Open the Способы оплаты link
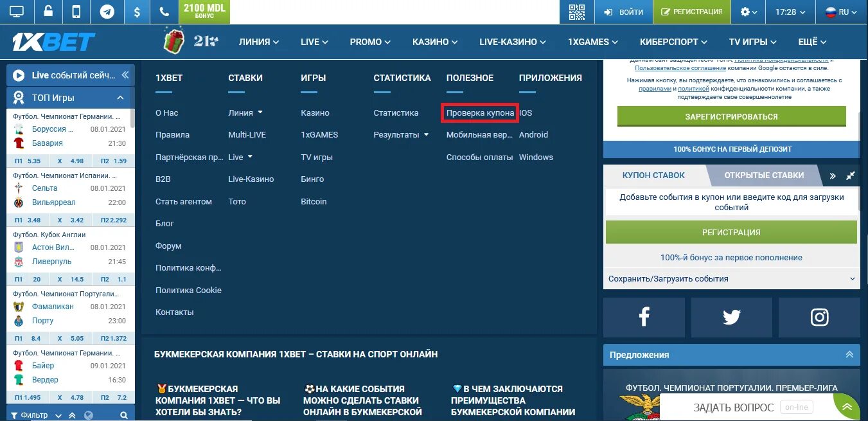 coord(480,157)
